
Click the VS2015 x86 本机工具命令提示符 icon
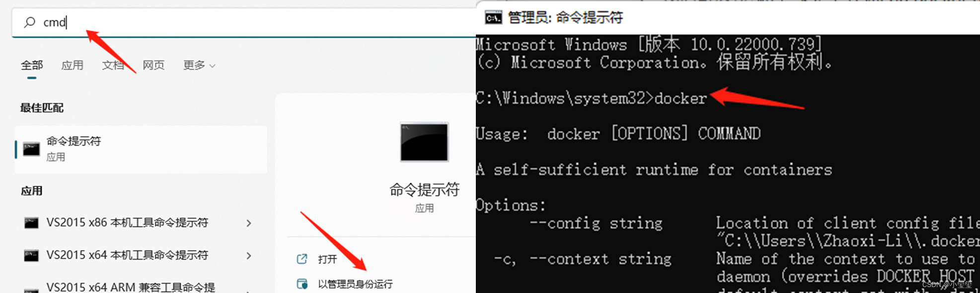point(31,223)
